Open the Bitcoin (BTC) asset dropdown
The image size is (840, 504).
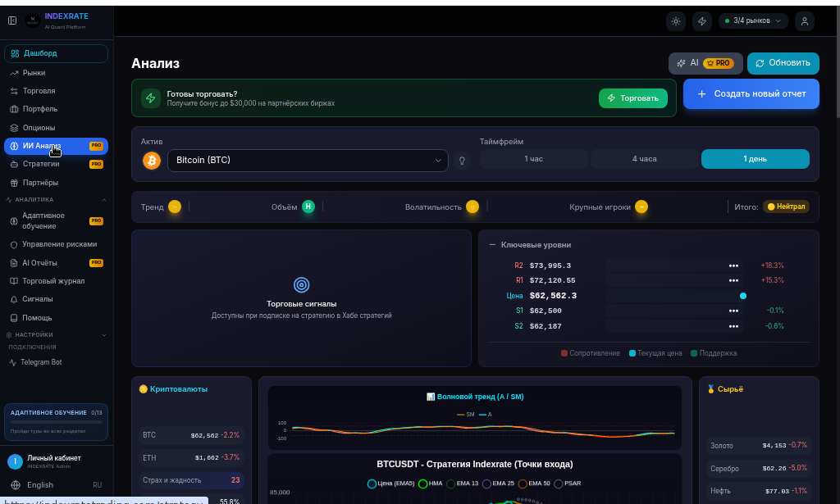308,161
